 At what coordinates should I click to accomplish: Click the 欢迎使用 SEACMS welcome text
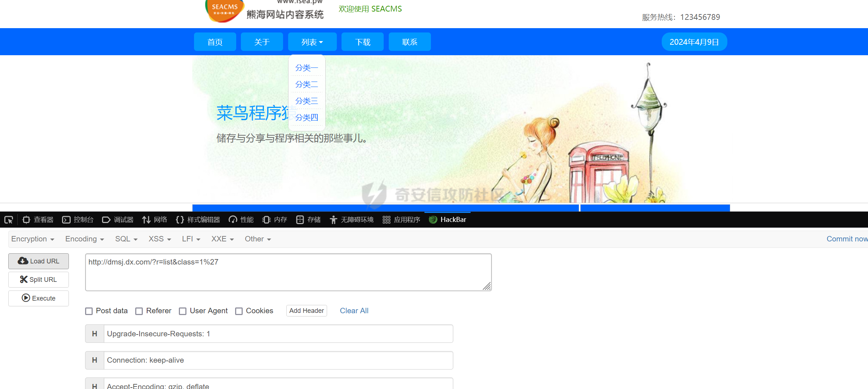(370, 9)
